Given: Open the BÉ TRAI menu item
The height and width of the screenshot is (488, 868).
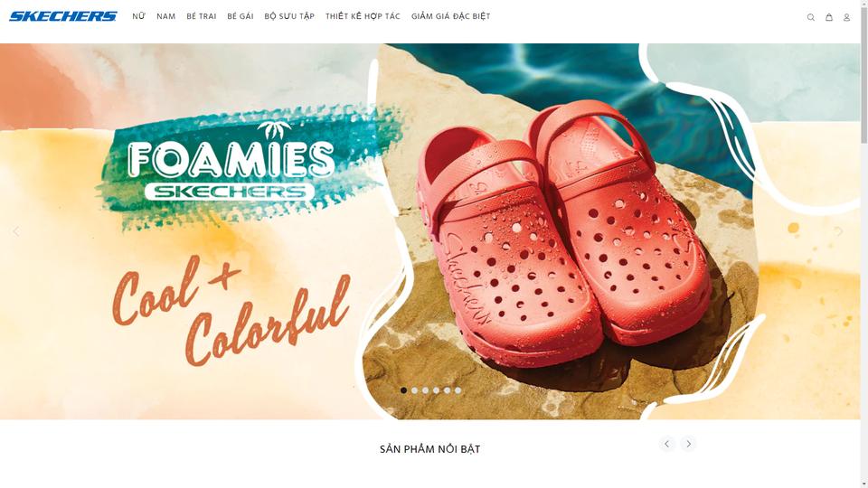Looking at the screenshot, I should click(202, 16).
